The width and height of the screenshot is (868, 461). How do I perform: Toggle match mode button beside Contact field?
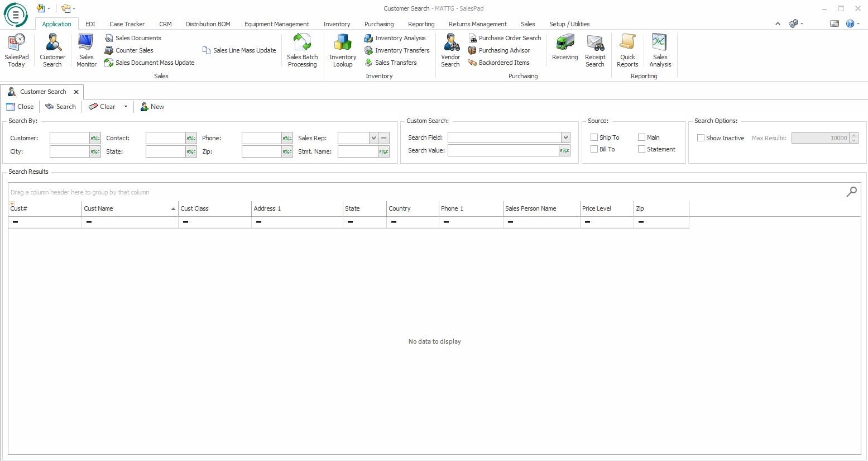191,138
